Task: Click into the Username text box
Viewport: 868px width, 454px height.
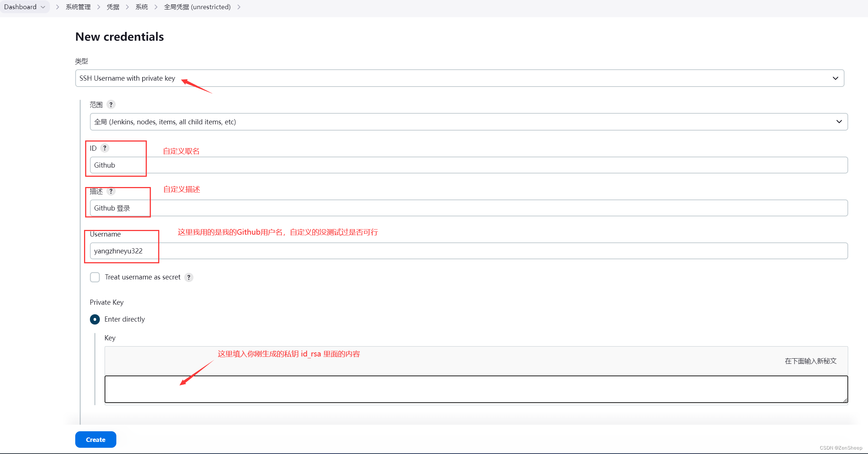Action: [x=469, y=251]
